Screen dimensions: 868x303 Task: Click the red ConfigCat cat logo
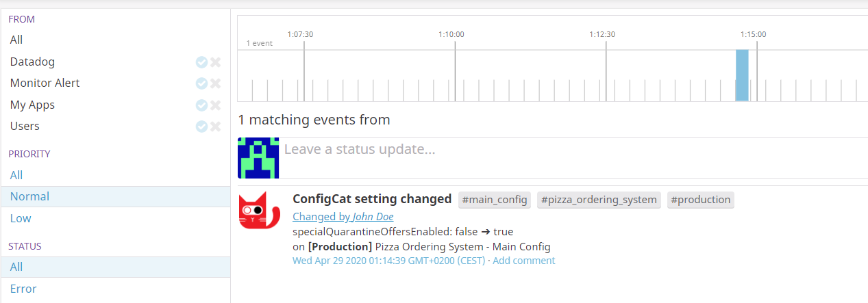(x=259, y=211)
